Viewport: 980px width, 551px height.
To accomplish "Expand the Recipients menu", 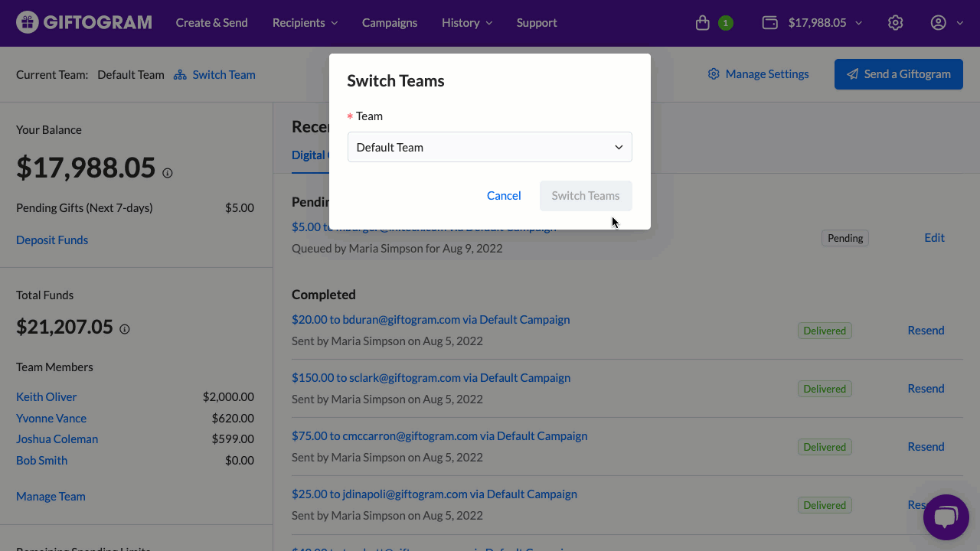I will (305, 23).
